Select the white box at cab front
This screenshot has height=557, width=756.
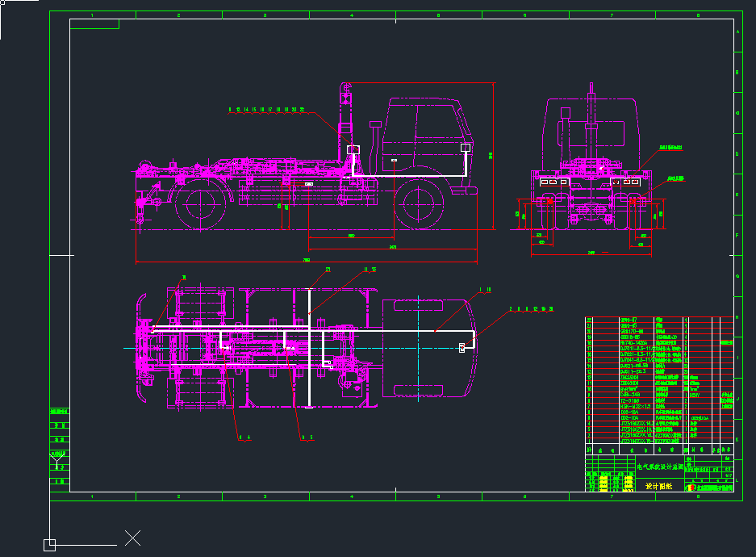click(466, 148)
